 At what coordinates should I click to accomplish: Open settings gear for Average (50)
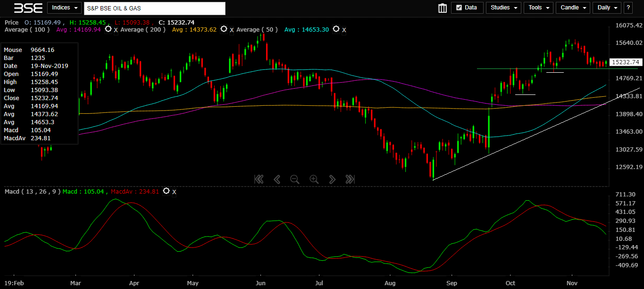pos(336,29)
